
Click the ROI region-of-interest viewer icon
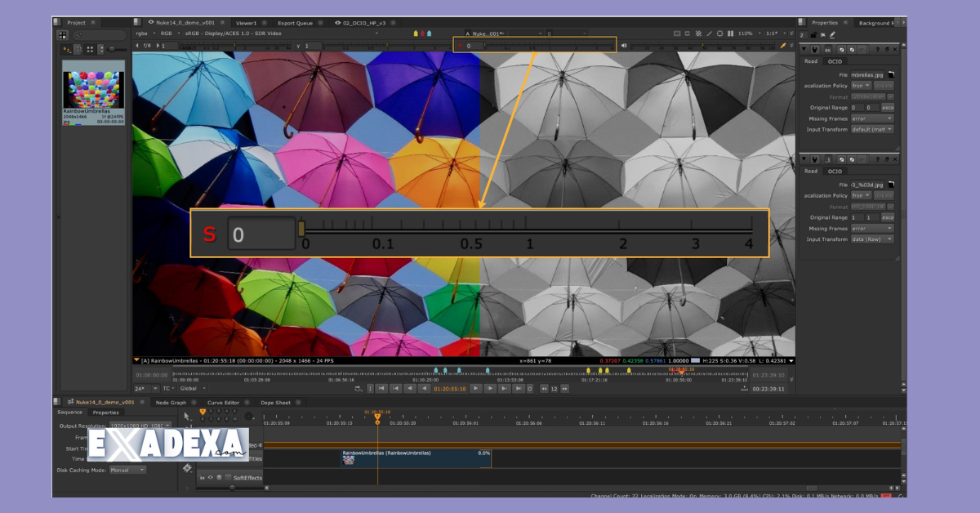(x=687, y=33)
